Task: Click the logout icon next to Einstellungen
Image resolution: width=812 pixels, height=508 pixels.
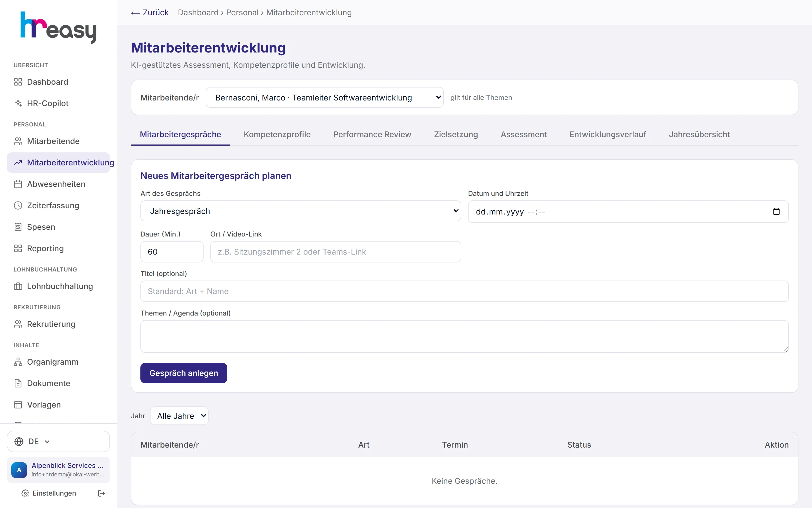Action: click(101, 493)
